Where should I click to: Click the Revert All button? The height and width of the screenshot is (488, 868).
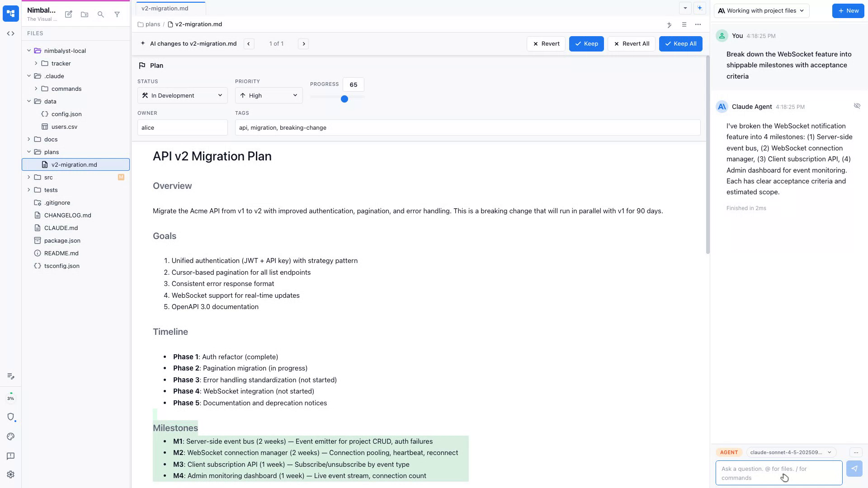[632, 43]
